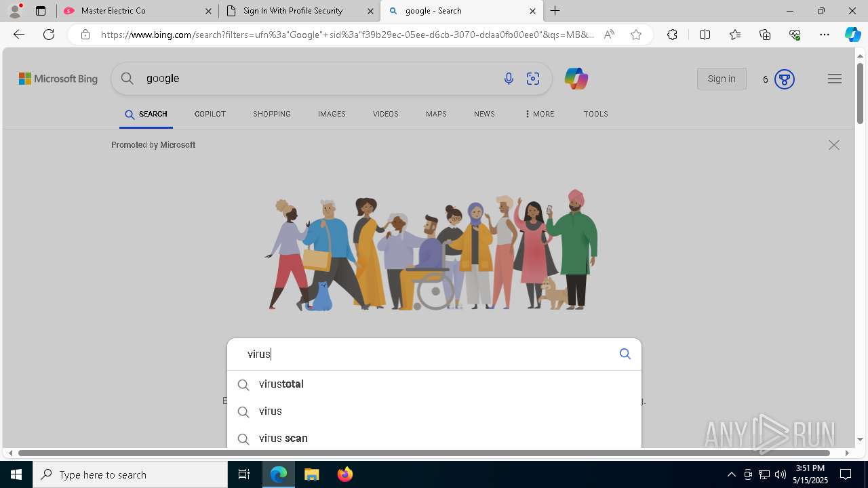This screenshot has width=868, height=488.
Task: Close the Master Electric Co tab
Action: click(208, 11)
